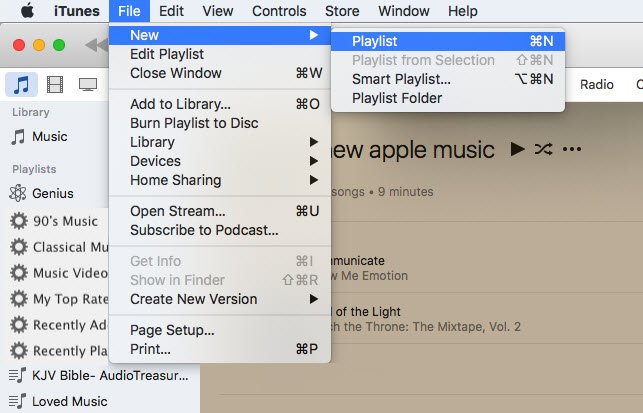The image size is (643, 413).
Task: Toggle shuffle for the playlist
Action: (x=543, y=149)
